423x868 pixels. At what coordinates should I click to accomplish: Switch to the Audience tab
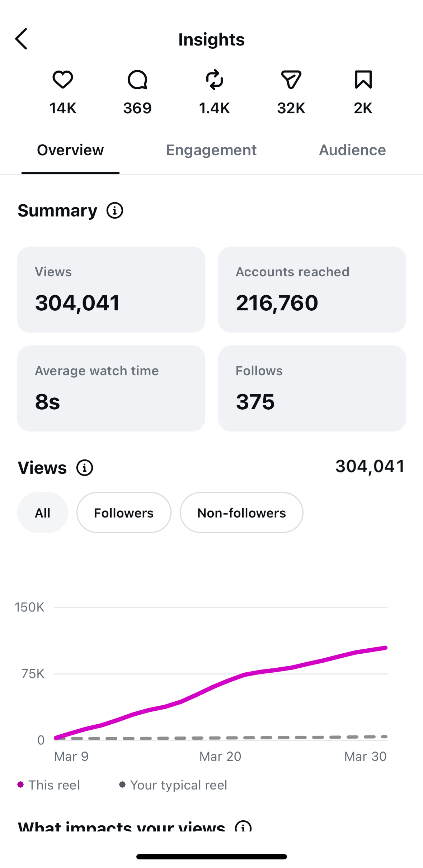pos(353,150)
